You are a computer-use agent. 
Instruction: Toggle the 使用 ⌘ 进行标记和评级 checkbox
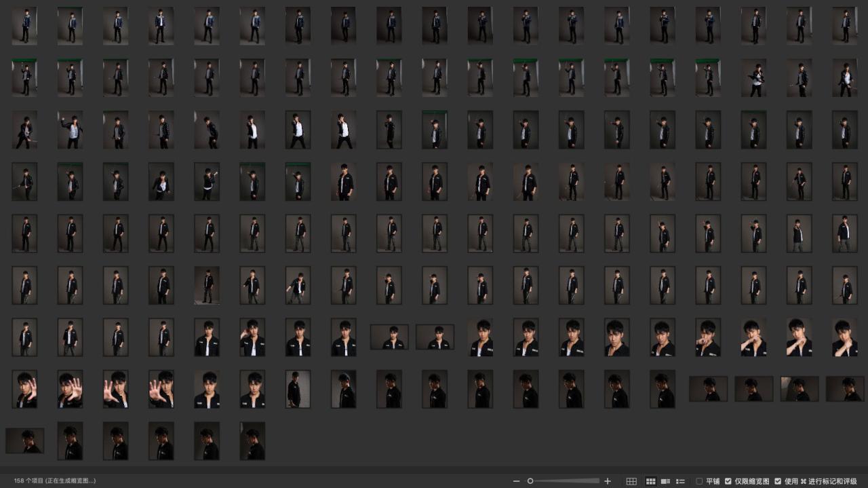point(778,481)
